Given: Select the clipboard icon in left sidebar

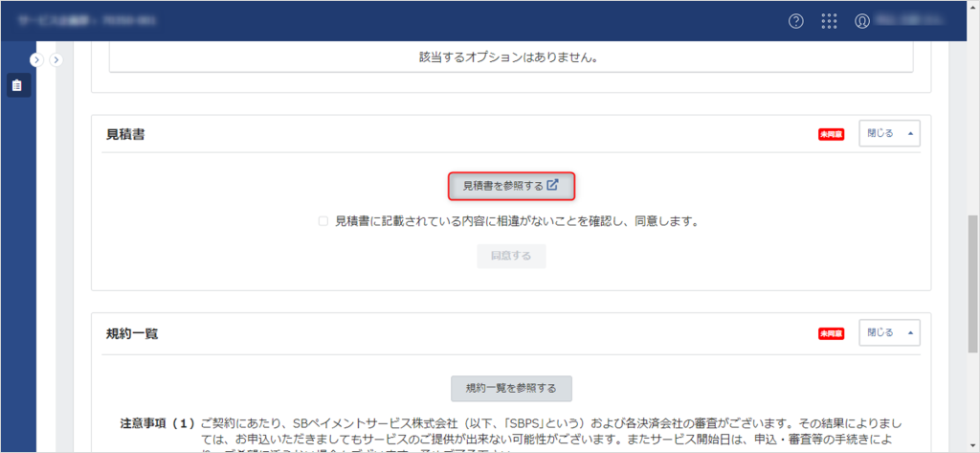Looking at the screenshot, I should [x=18, y=84].
